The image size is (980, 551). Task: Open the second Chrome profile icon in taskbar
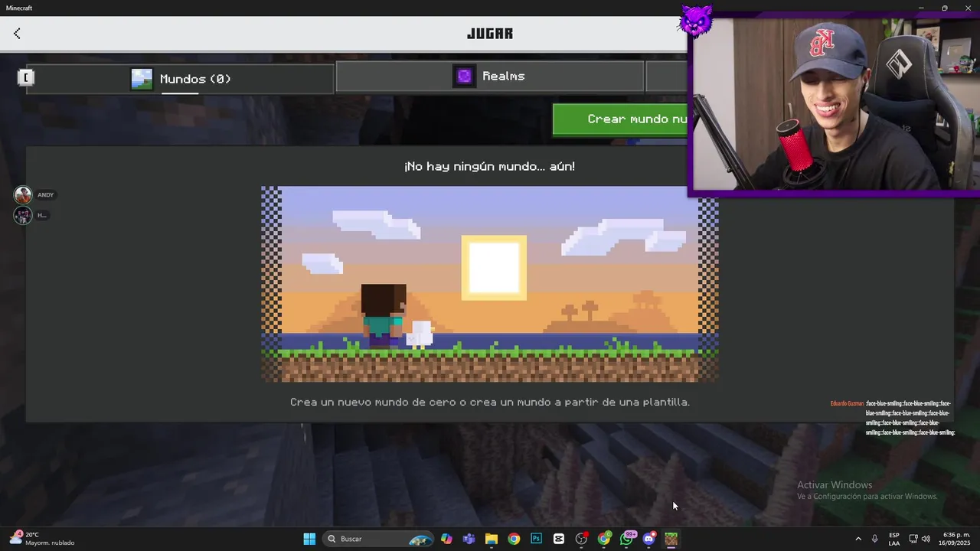click(604, 539)
